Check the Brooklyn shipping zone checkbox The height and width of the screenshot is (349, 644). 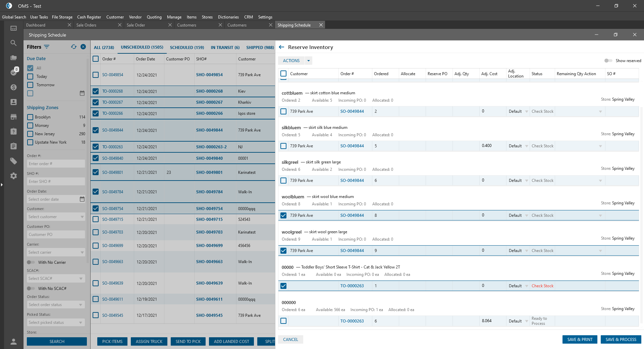30,117
